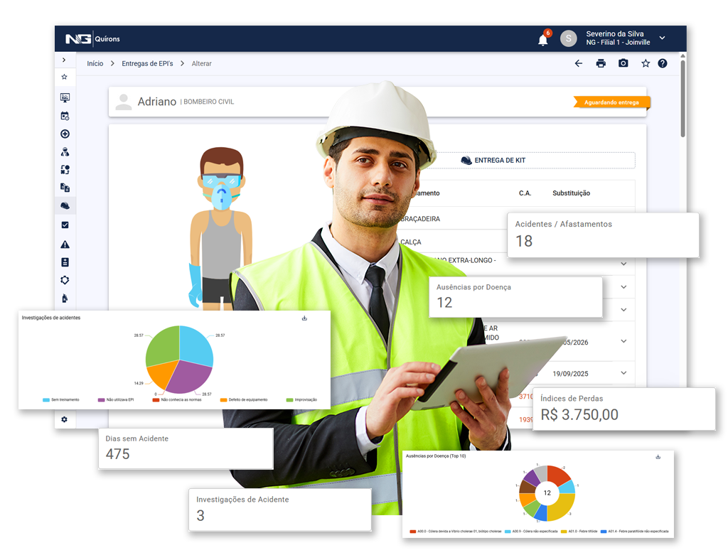Expand the Severino da Silva user dropdown
The image size is (728, 560).
663,38
